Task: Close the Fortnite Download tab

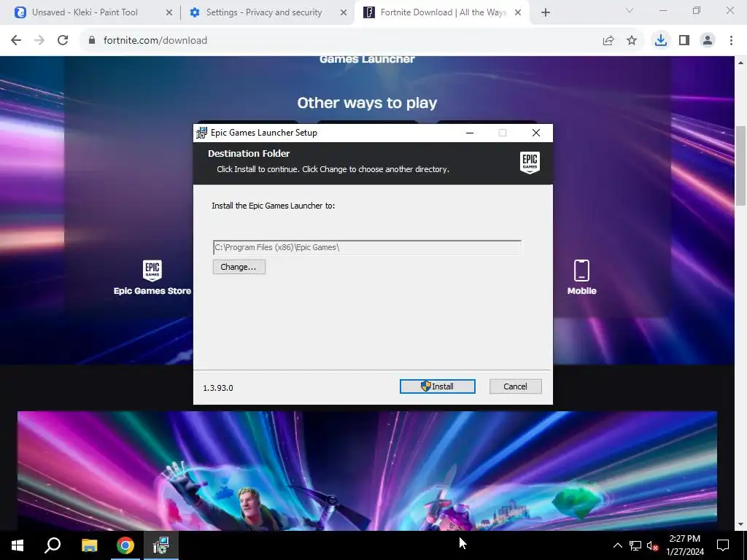Action: coord(518,13)
